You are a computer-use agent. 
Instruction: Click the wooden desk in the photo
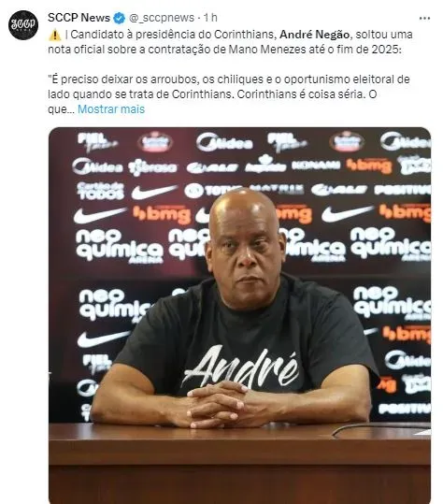[x=239, y=463]
